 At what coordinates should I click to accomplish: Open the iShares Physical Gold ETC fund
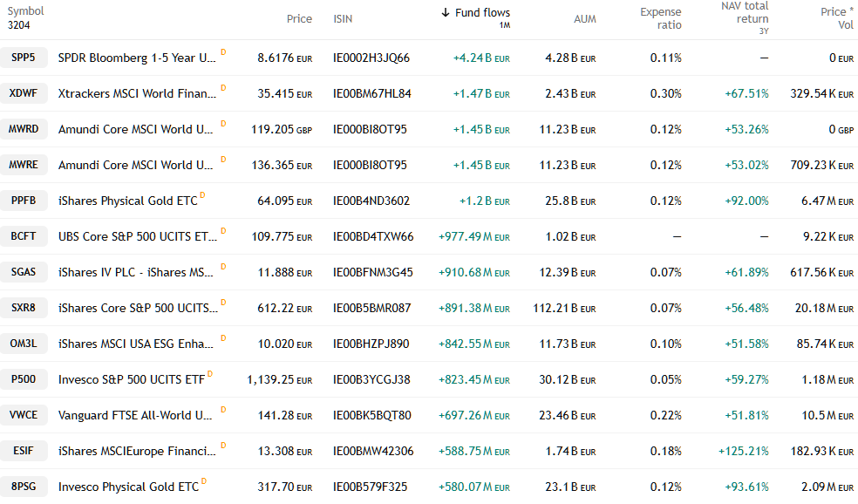tap(127, 201)
